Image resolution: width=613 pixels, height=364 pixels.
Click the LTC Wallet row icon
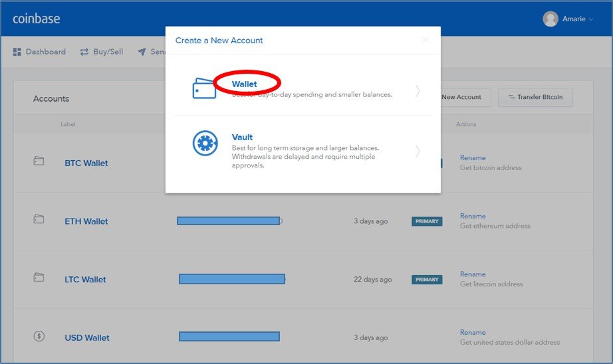coord(39,277)
